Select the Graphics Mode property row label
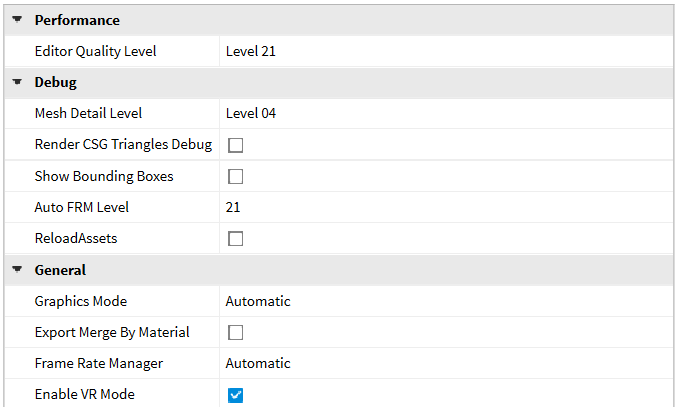Screen dimensions: 675x407 click(81, 301)
